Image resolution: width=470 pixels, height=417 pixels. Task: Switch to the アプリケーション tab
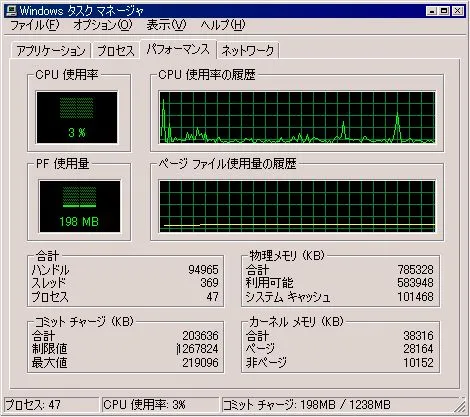coord(51,51)
